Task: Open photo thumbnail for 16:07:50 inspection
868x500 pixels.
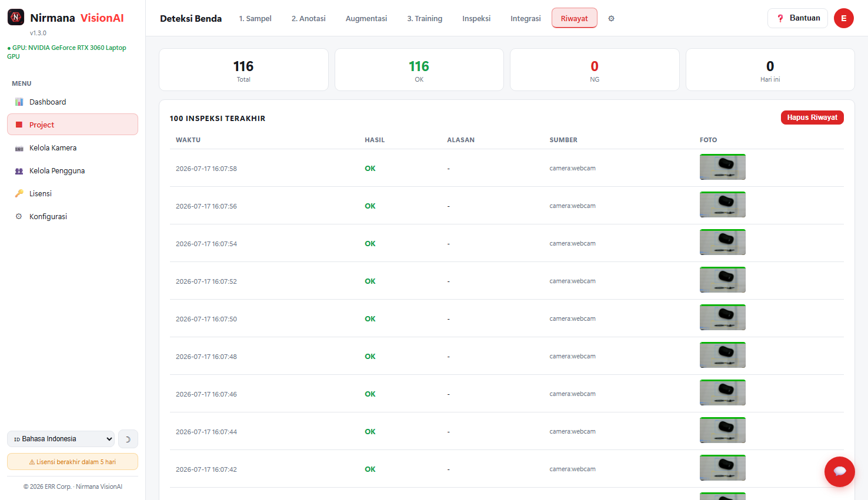Action: coord(723,317)
